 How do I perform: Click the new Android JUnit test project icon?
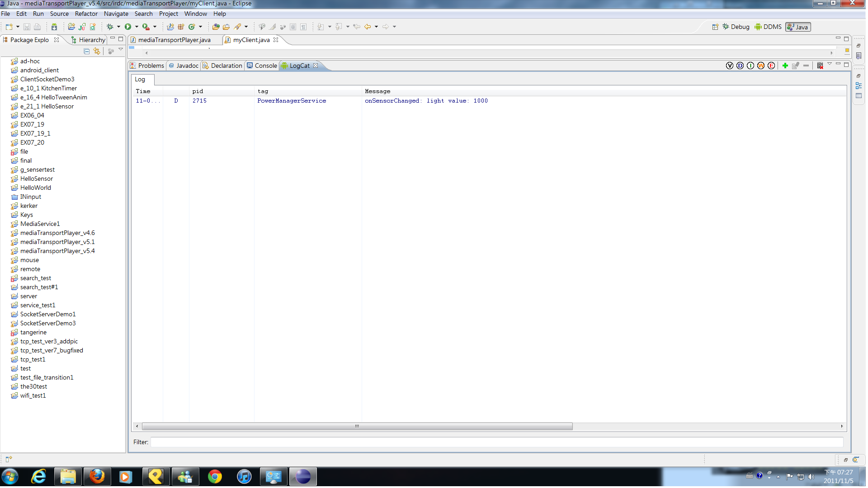(x=82, y=27)
